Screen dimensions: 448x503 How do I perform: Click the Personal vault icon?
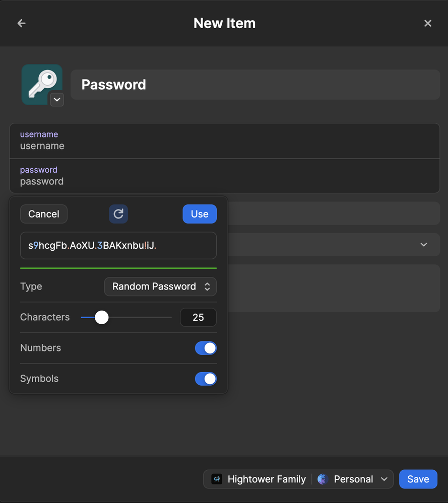point(323,479)
